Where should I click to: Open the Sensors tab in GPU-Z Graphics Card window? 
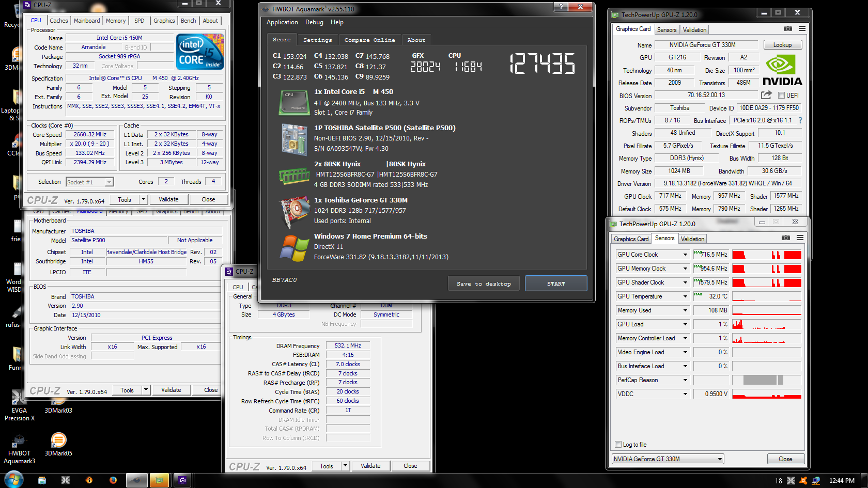point(667,30)
